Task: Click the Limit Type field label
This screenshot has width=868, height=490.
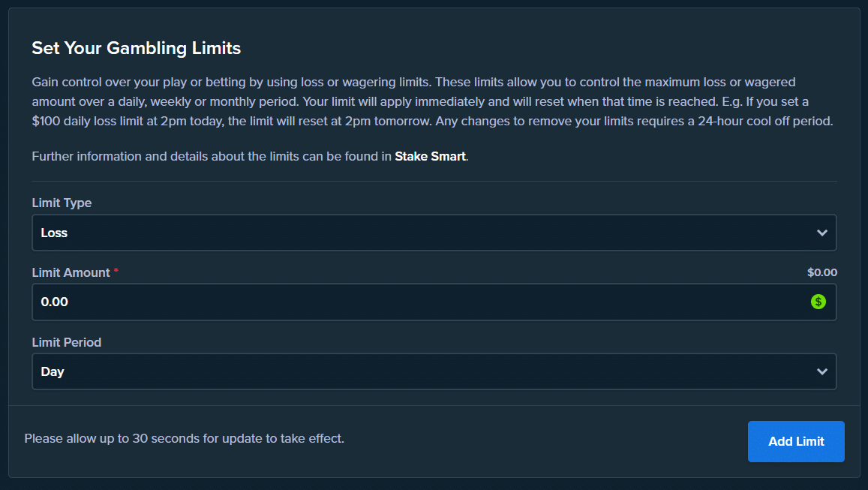Action: (x=62, y=203)
